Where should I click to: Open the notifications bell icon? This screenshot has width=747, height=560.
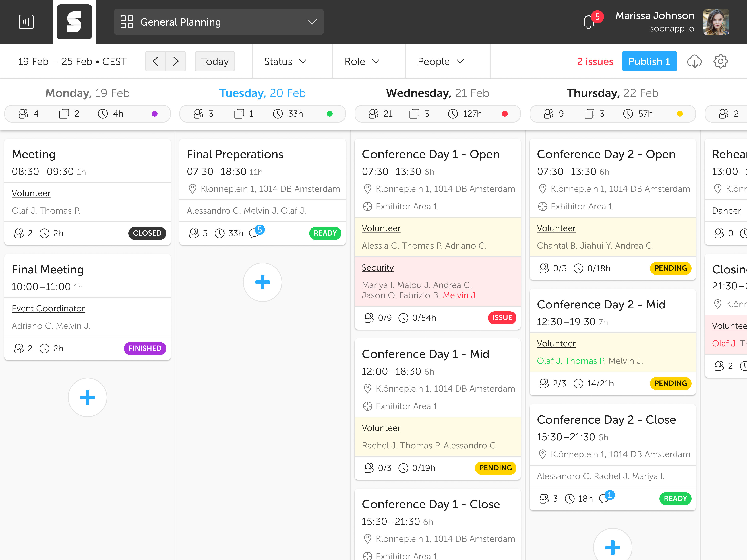(589, 22)
